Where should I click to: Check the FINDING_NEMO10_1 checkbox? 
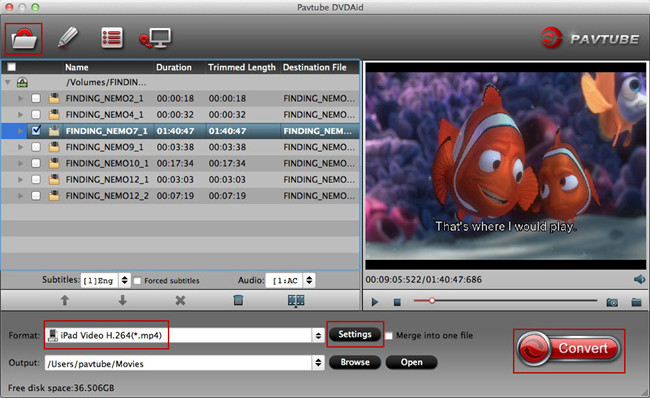[x=36, y=163]
